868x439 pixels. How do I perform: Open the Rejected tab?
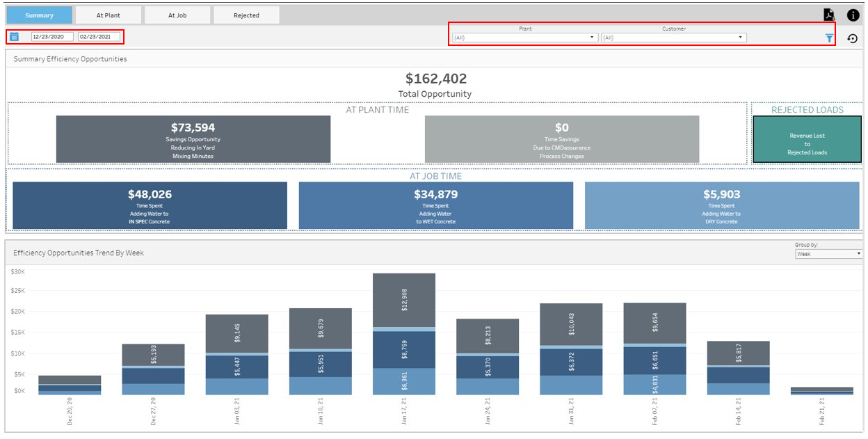click(246, 15)
